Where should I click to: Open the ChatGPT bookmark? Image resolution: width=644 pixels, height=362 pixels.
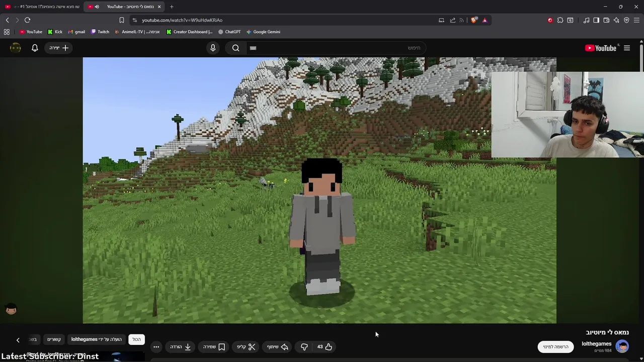[x=229, y=32]
